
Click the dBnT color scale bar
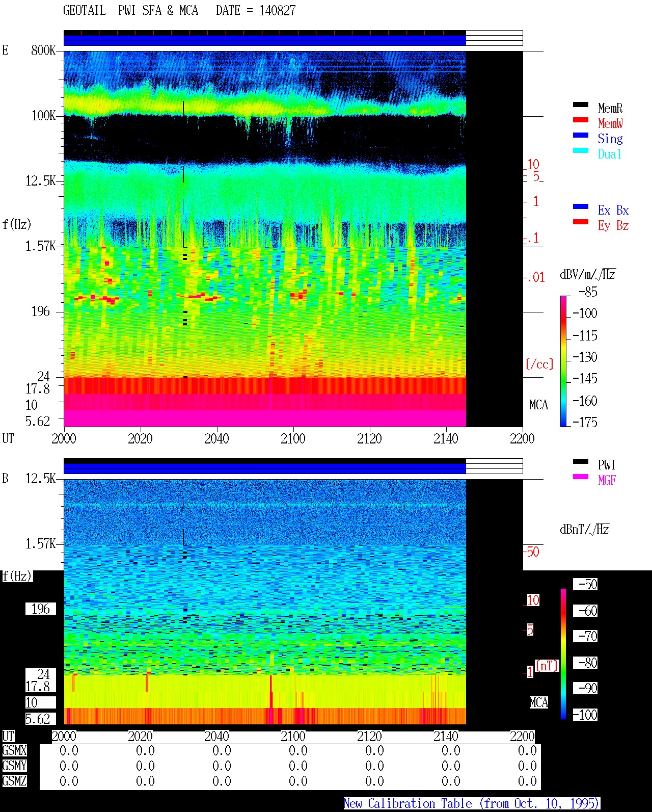coord(563,653)
